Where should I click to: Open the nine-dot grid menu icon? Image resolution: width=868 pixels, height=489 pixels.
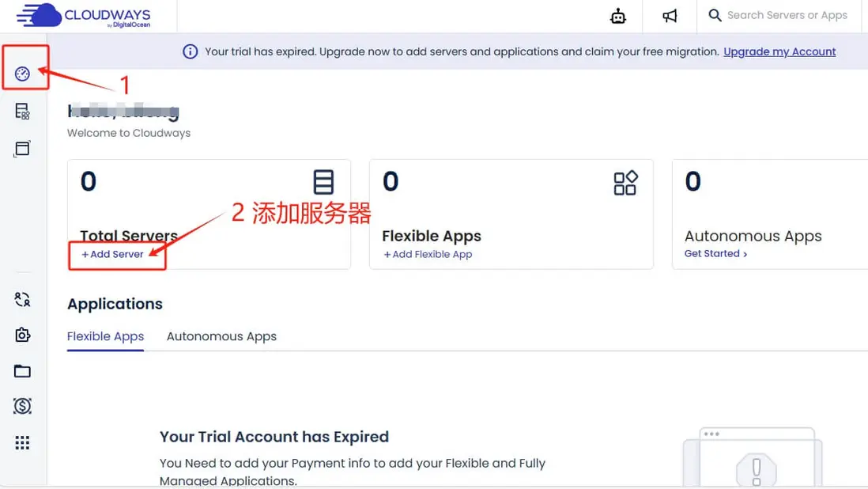22,443
